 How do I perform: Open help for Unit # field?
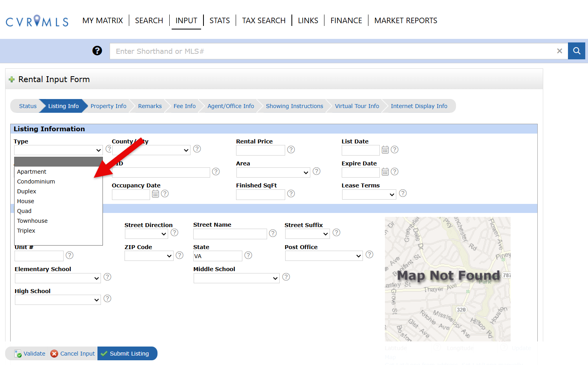(70, 255)
